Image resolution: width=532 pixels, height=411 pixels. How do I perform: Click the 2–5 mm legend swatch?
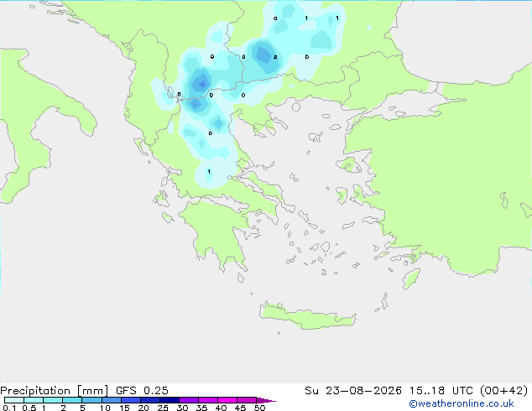pos(72,400)
